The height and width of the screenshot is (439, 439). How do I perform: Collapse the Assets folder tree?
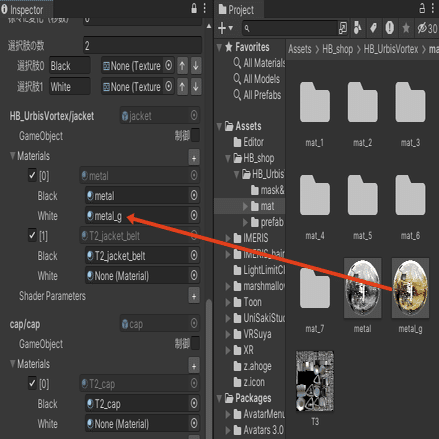point(219,126)
